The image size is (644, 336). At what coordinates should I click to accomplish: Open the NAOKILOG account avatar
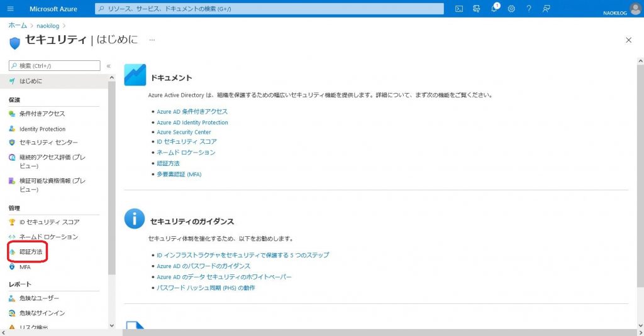[x=635, y=9]
